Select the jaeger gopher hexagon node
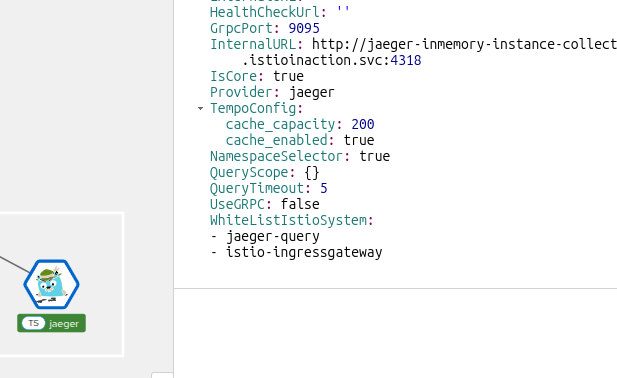The width and height of the screenshot is (617, 378). [x=51, y=284]
